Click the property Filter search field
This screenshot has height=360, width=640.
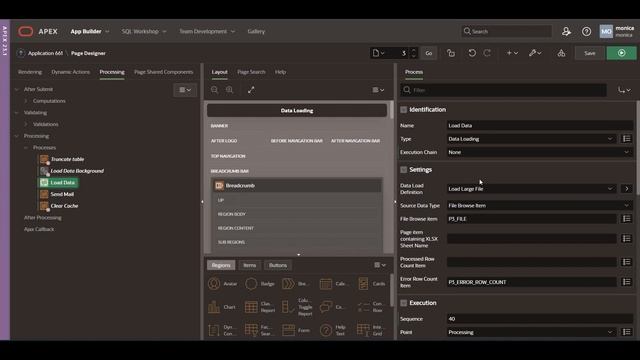(504, 90)
